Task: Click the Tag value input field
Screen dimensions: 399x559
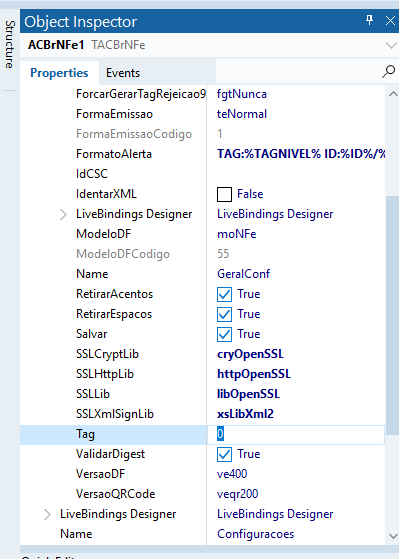Action: point(296,434)
